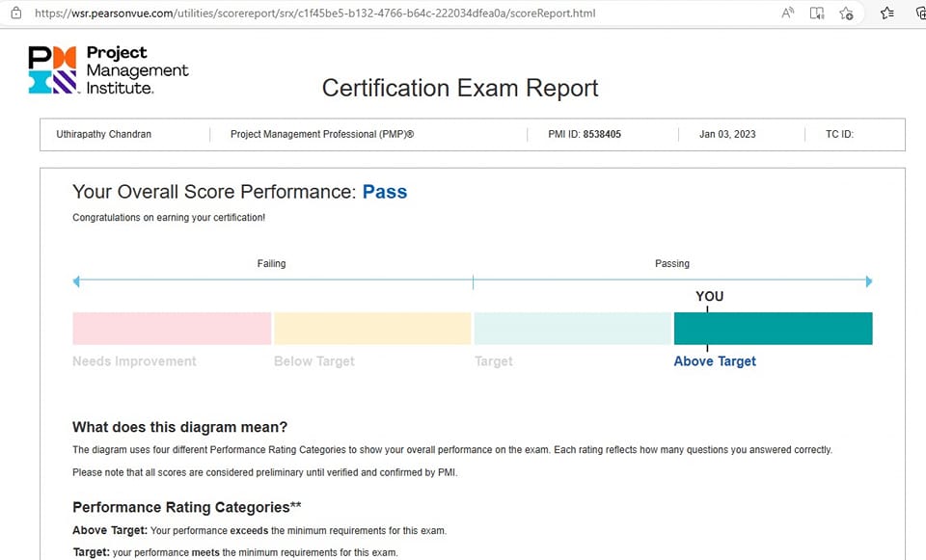Image resolution: width=926 pixels, height=560 pixels.
Task: Click the yellow Below Target bar segment
Action: click(x=372, y=328)
